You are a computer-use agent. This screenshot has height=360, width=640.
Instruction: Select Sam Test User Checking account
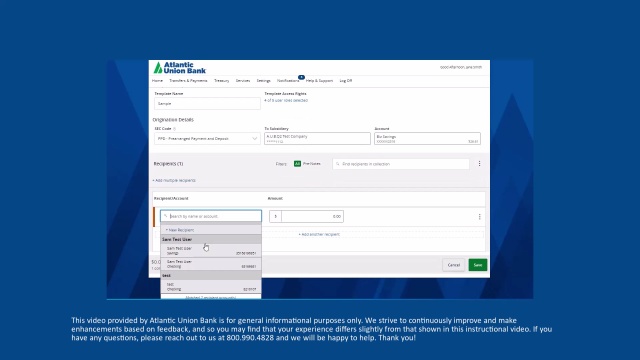click(x=211, y=264)
